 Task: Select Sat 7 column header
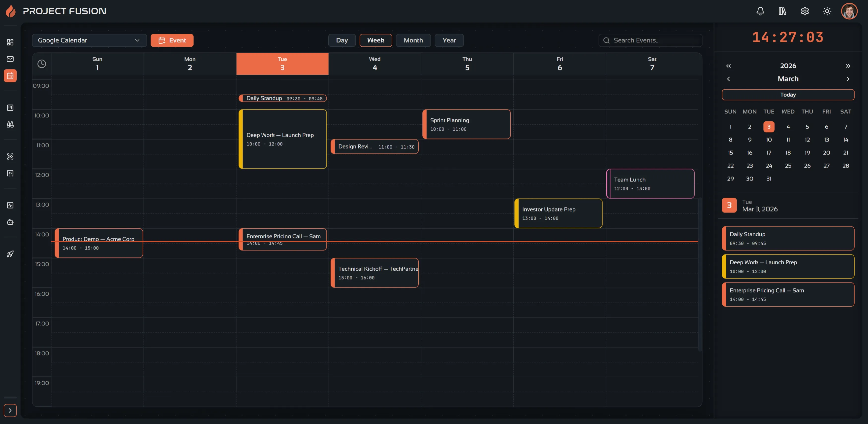[x=652, y=64]
